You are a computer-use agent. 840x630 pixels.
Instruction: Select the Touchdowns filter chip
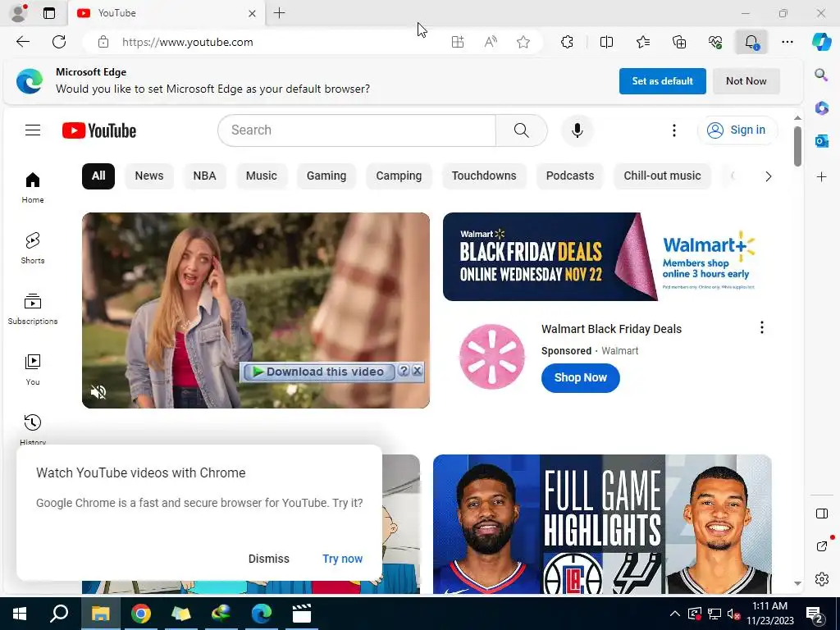point(484,176)
